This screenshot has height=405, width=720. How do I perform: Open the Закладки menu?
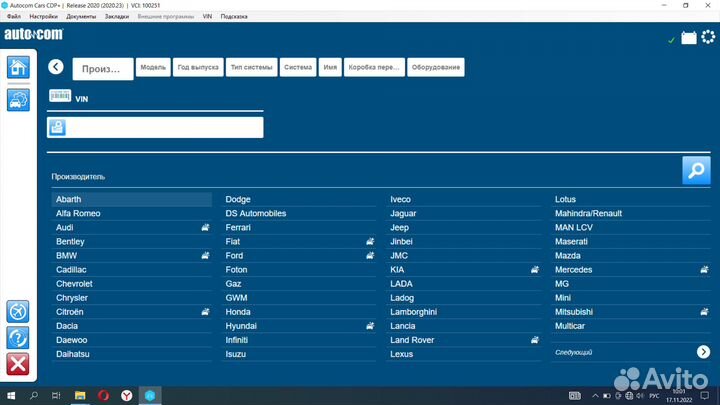click(x=117, y=17)
